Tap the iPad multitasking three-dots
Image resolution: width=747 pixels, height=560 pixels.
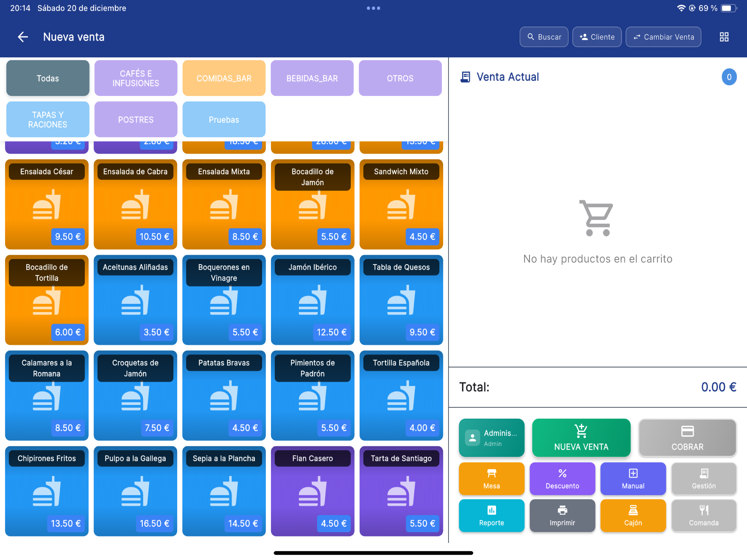click(373, 8)
